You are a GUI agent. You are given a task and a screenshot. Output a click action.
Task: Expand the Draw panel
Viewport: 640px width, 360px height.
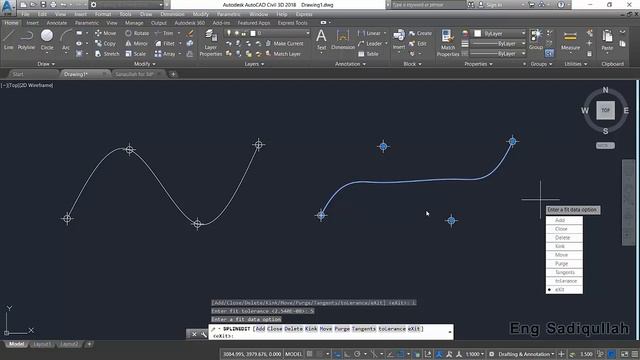[46, 64]
